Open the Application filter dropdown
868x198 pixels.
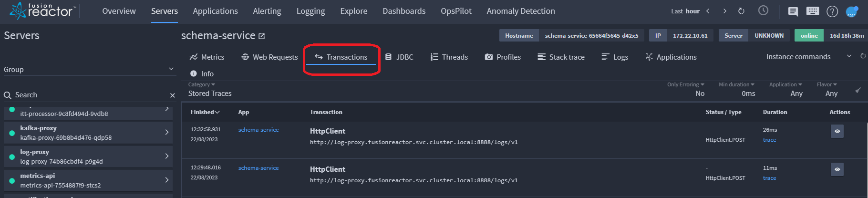(785, 90)
